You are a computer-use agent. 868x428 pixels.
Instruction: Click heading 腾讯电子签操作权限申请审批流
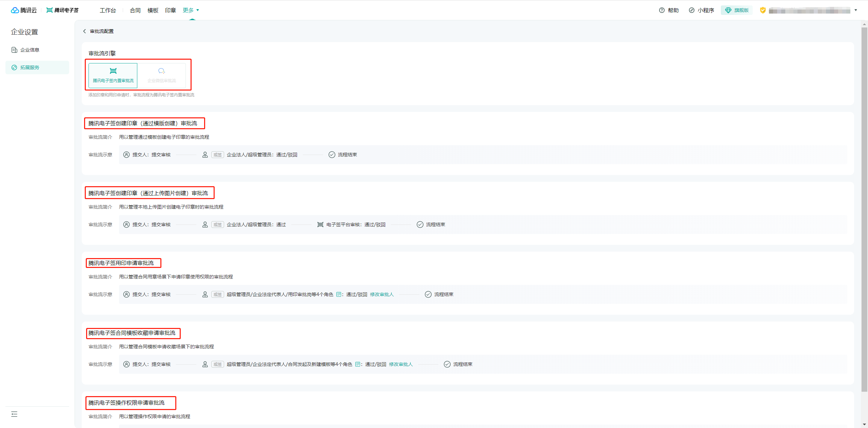click(x=126, y=403)
